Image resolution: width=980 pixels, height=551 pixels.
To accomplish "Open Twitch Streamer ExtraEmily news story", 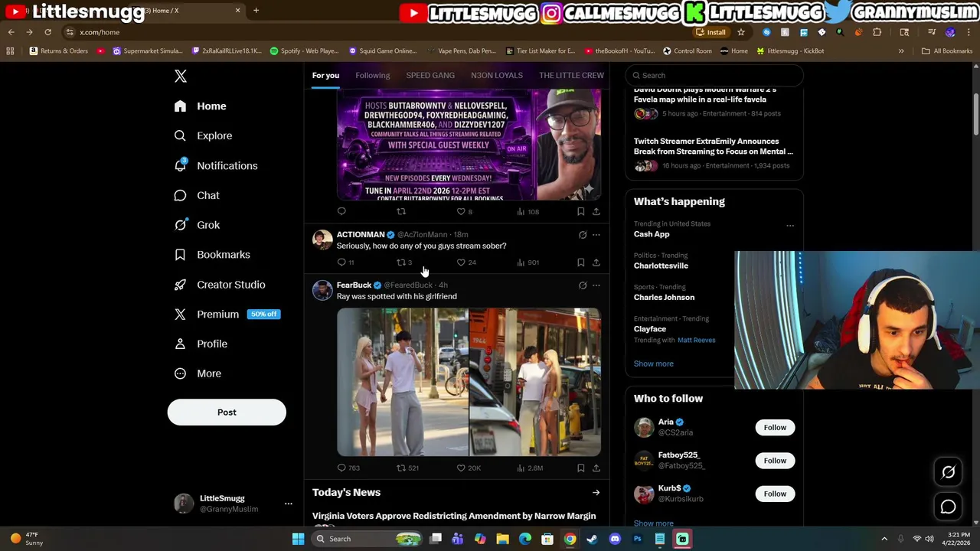I will click(x=714, y=146).
